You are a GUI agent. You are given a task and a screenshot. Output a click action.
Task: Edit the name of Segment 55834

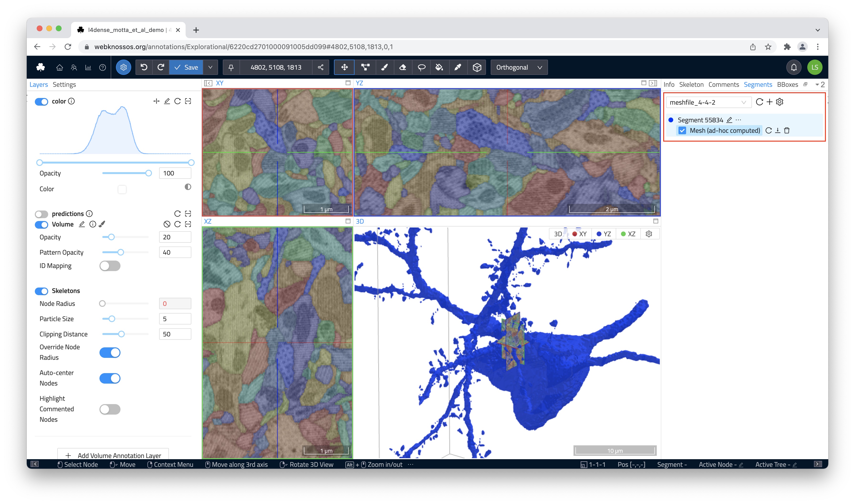pos(729,120)
